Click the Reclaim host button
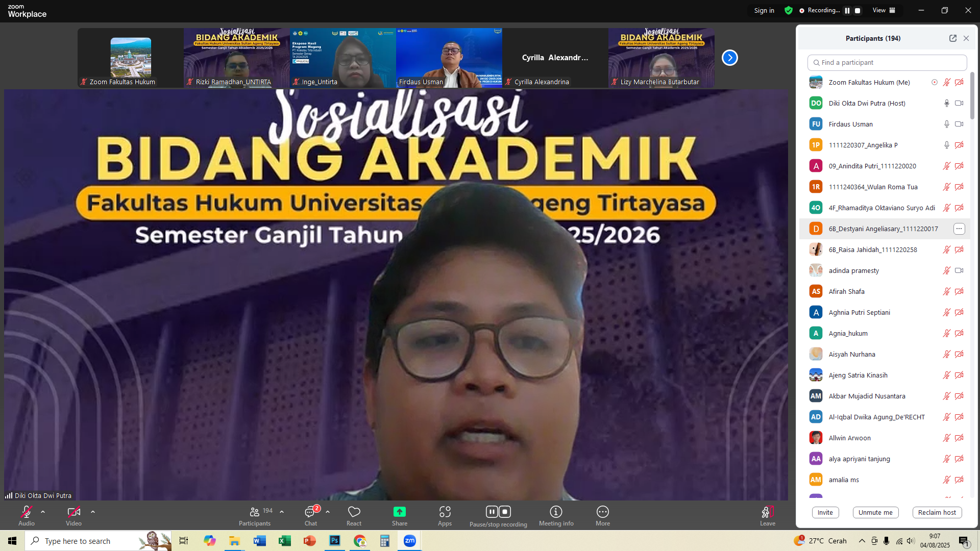The height and width of the screenshot is (551, 980). 937,513
